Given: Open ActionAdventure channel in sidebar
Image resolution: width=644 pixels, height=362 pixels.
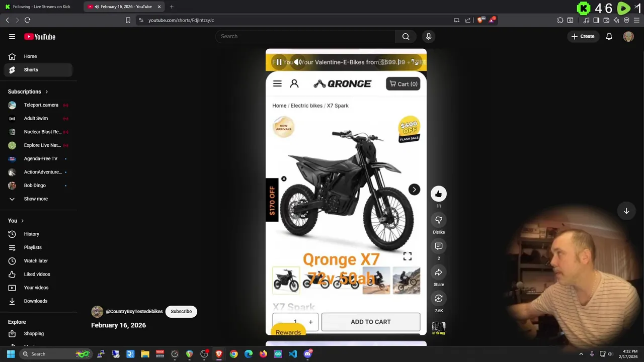Looking at the screenshot, I should [38, 172].
